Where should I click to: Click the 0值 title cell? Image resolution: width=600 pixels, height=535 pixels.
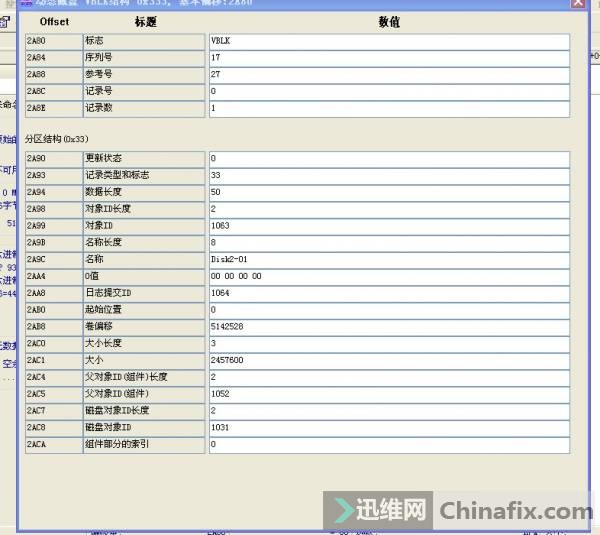click(144, 277)
